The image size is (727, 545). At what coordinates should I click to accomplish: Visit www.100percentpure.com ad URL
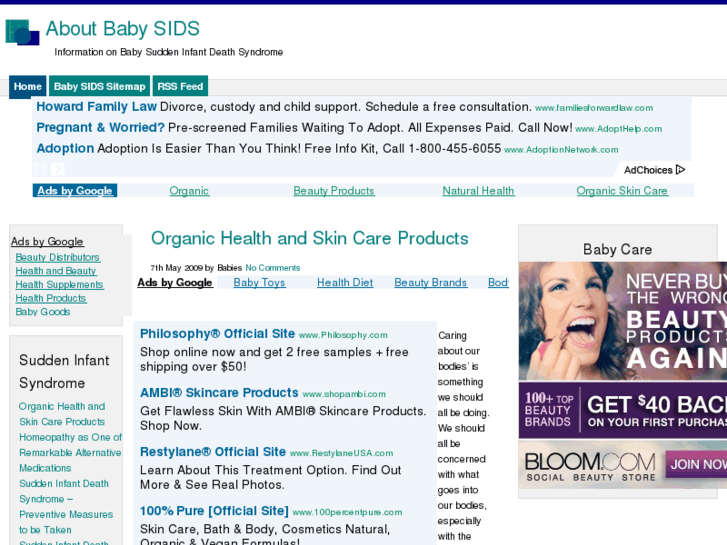[x=347, y=513]
